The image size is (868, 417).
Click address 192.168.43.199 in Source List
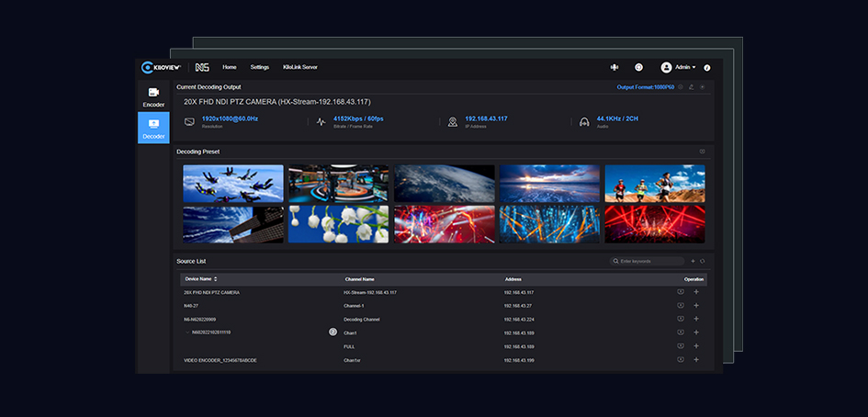pyautogui.click(x=519, y=361)
